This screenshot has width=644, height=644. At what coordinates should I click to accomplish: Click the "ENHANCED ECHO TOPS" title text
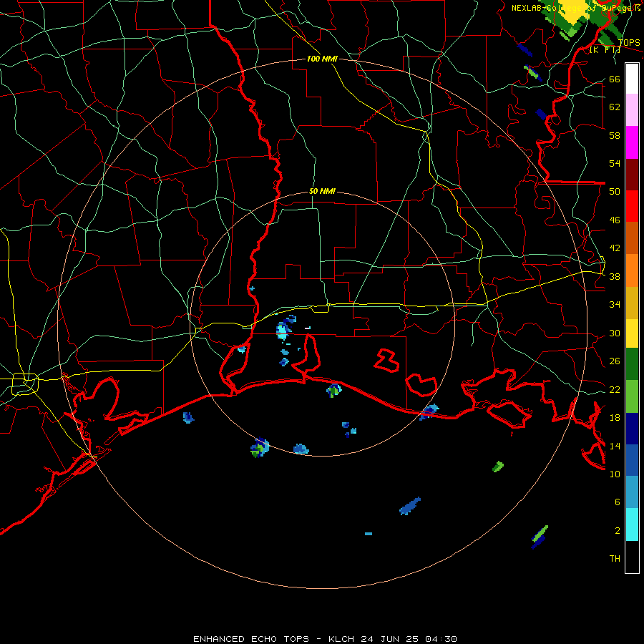(x=251, y=639)
